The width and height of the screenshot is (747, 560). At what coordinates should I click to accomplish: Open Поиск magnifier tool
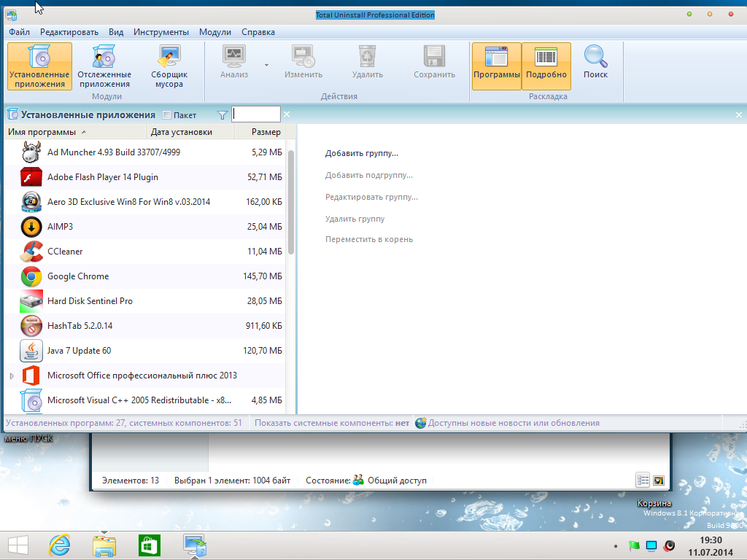coord(595,62)
